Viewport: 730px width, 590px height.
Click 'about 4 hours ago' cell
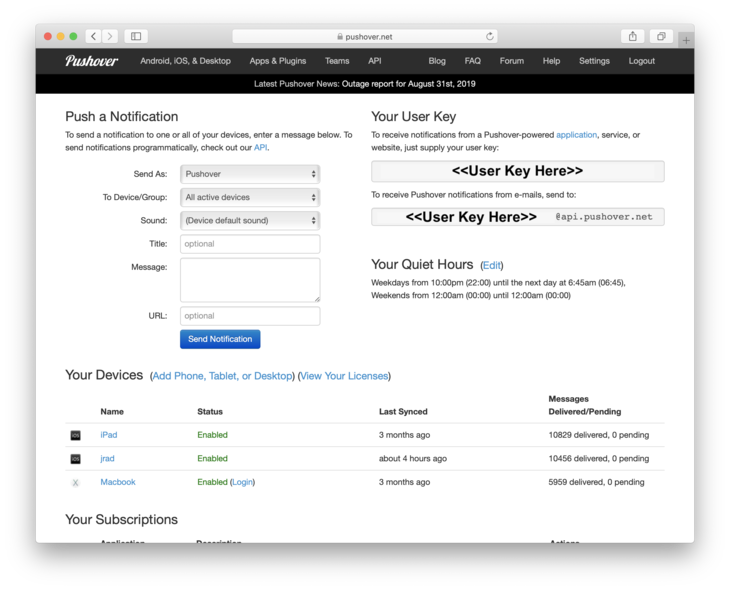413,459
